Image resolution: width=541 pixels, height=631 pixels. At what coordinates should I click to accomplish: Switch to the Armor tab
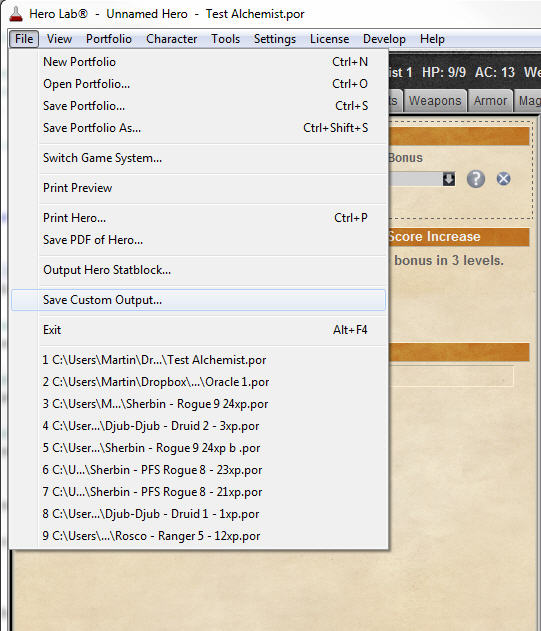click(490, 101)
